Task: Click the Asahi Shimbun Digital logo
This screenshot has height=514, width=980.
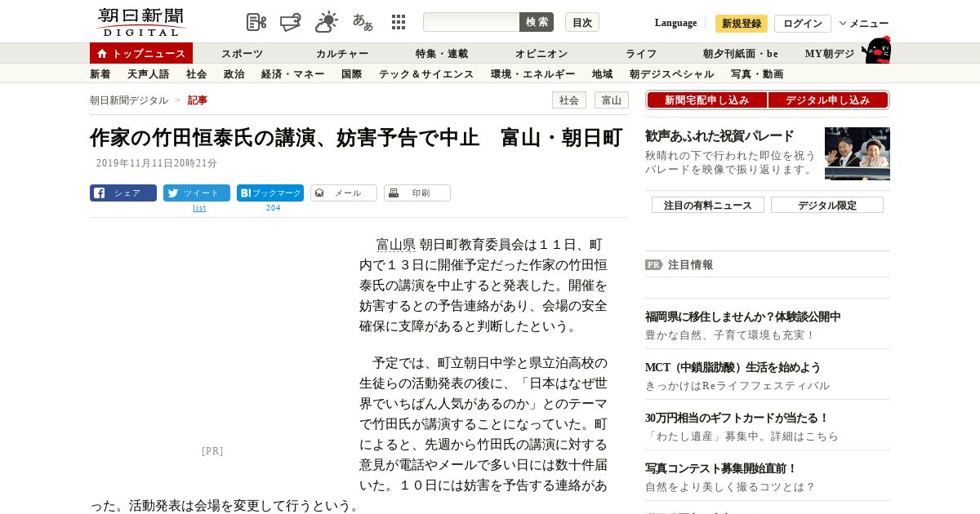Action: point(141,22)
